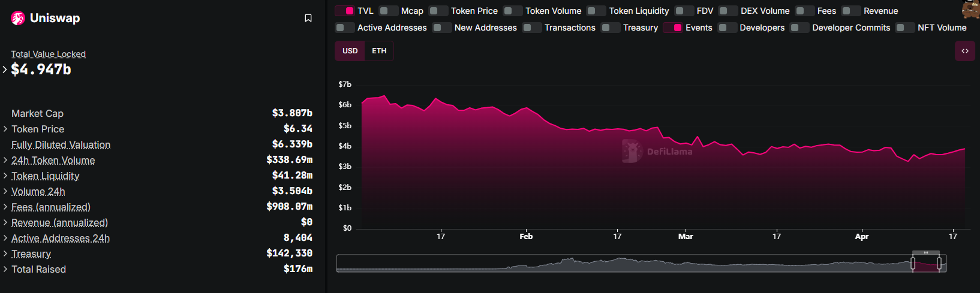Click the Market Cap label

click(x=37, y=113)
